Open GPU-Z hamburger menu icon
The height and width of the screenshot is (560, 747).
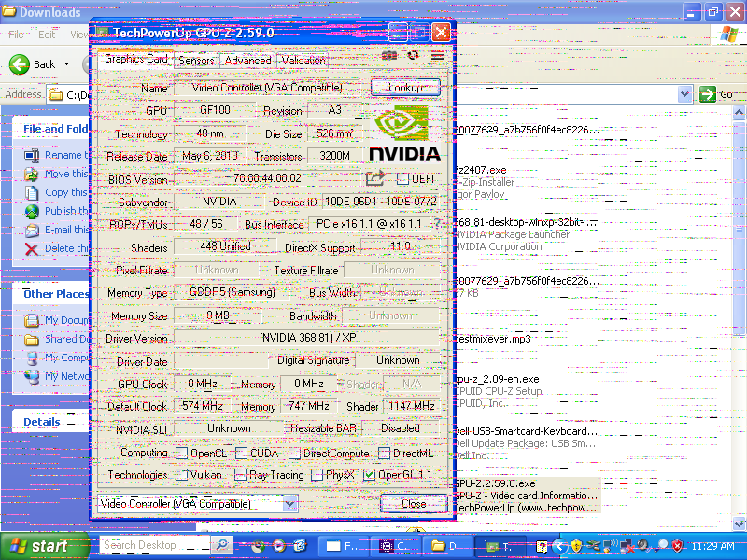coord(437,56)
